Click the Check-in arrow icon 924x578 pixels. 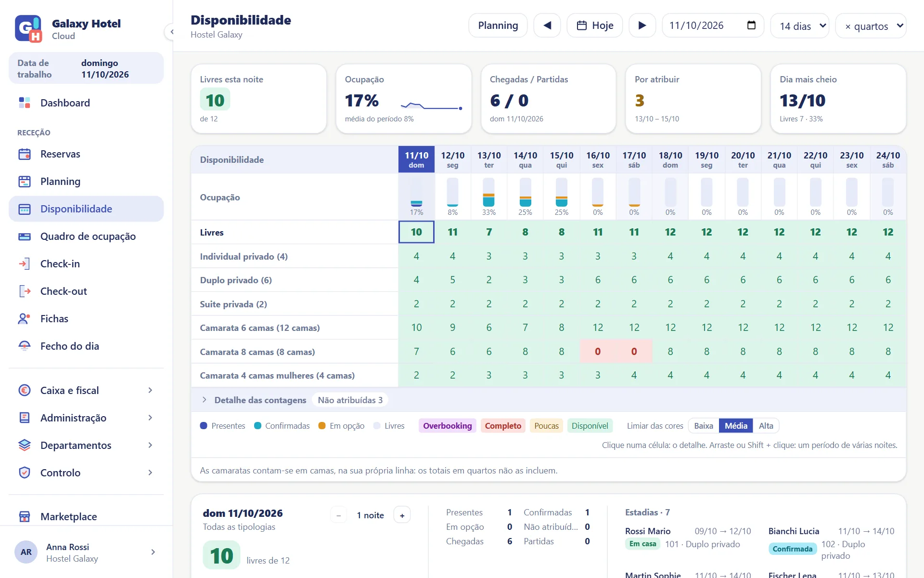click(x=25, y=263)
